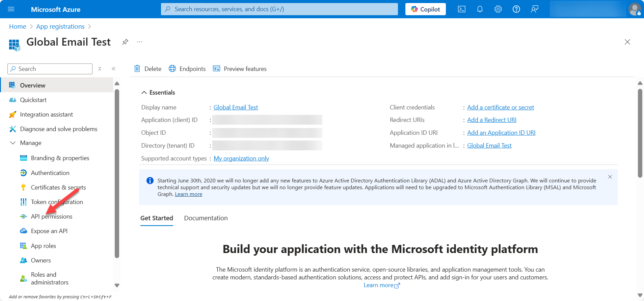This screenshot has width=644, height=301.
Task: Open Cloud Shell from the top bar
Action: pos(461,9)
